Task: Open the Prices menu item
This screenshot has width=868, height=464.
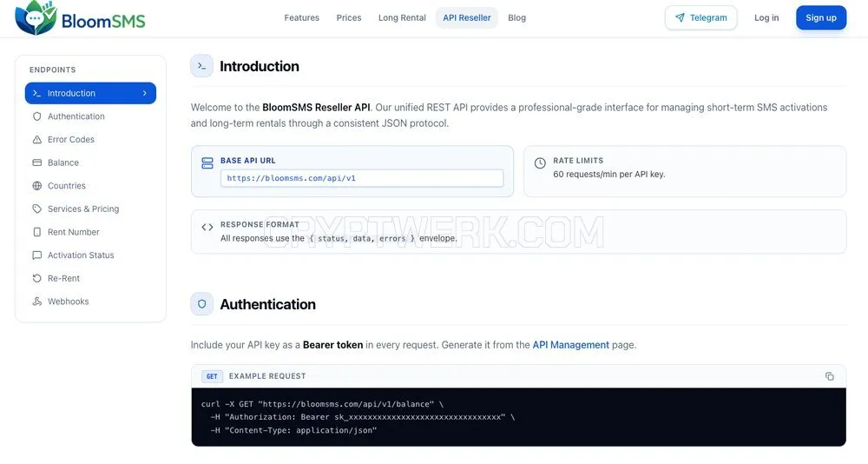Action: click(x=349, y=17)
